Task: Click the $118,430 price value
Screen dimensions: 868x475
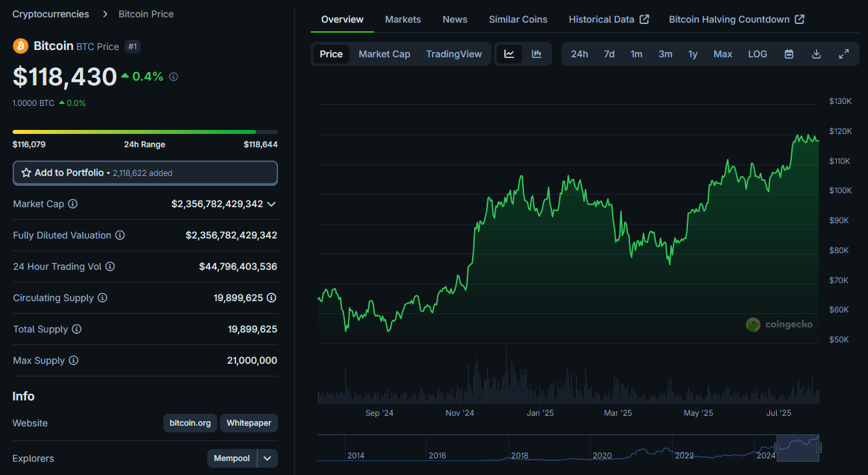Action: point(65,77)
